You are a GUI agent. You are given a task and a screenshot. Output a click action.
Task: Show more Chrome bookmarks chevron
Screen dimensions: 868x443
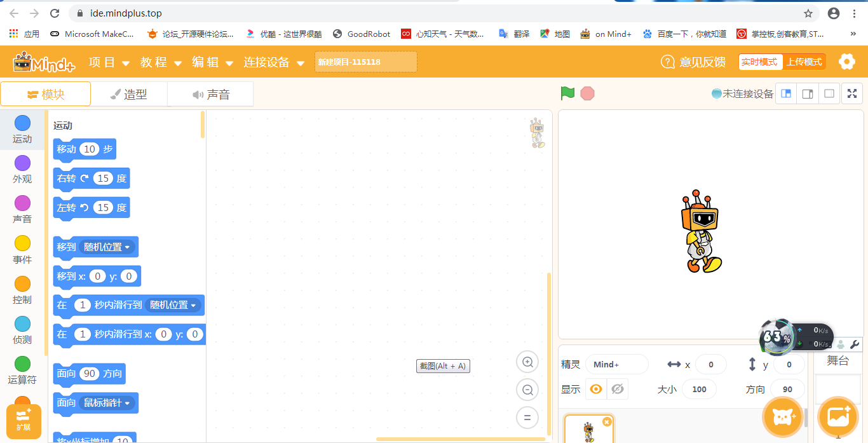(853, 34)
